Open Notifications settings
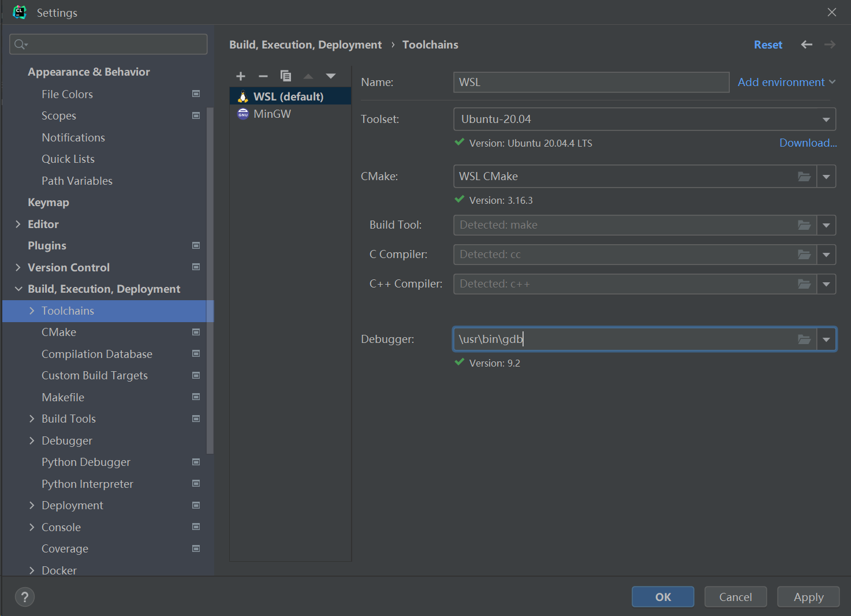 click(x=73, y=137)
